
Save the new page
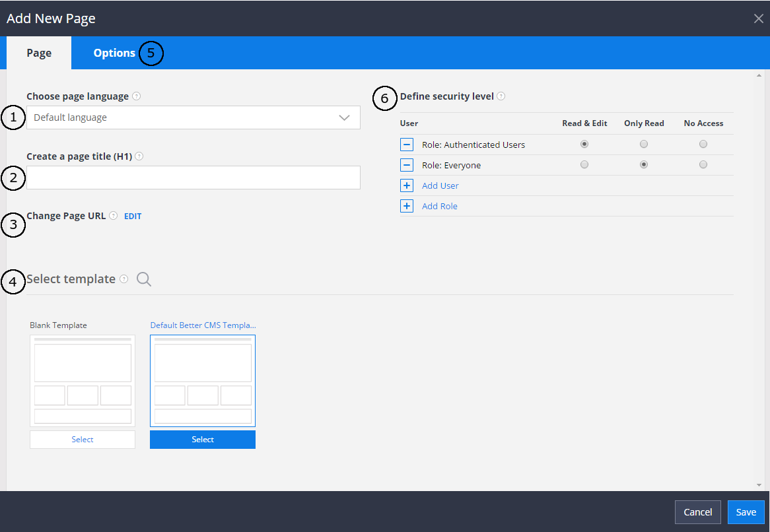[x=746, y=512]
